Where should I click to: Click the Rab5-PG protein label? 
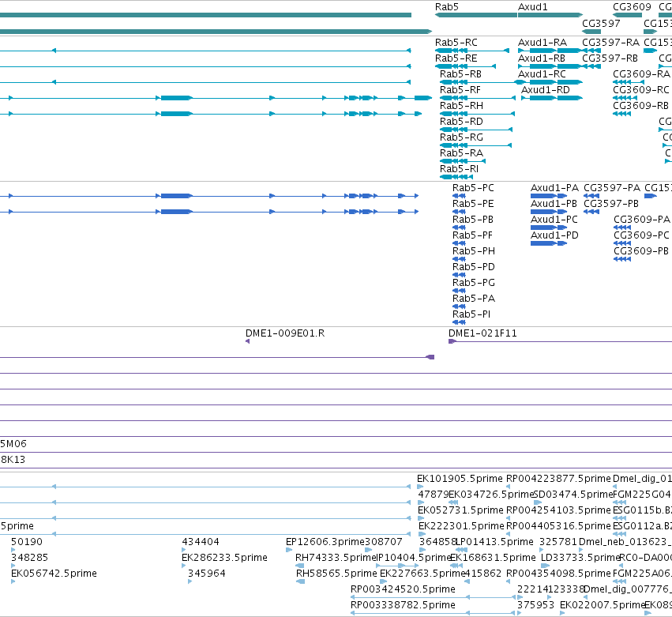(474, 283)
